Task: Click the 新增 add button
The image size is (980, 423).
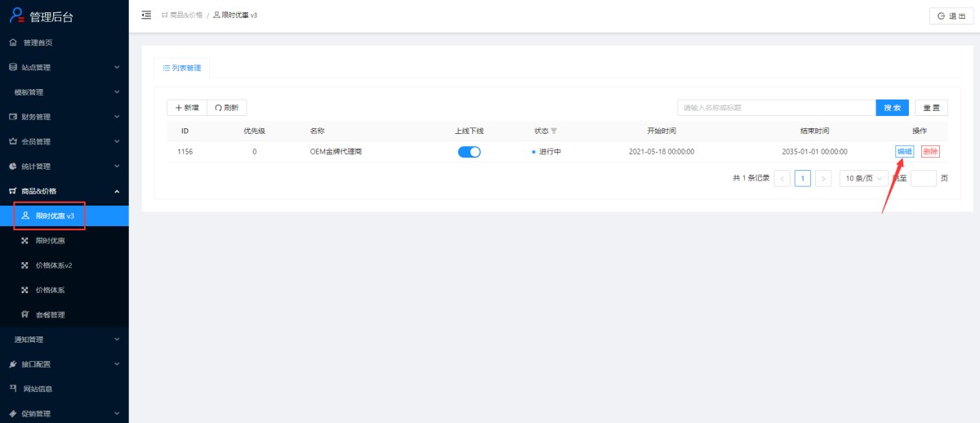Action: click(187, 108)
